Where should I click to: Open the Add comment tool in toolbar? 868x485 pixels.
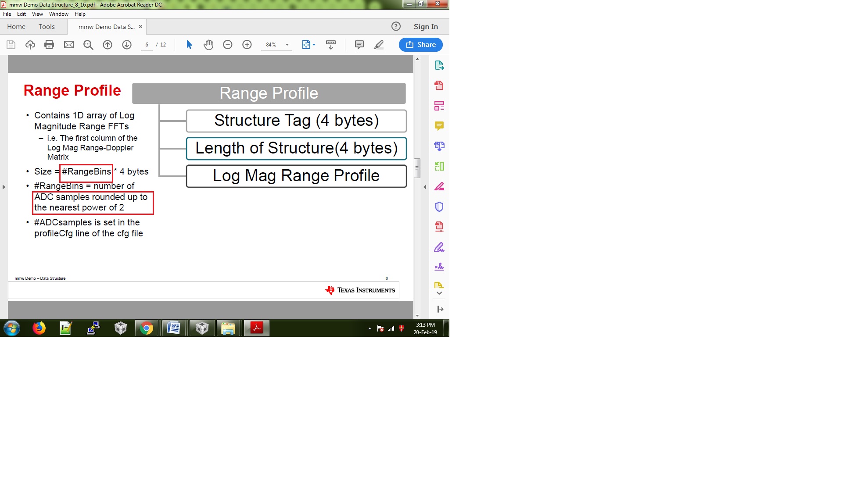(359, 45)
